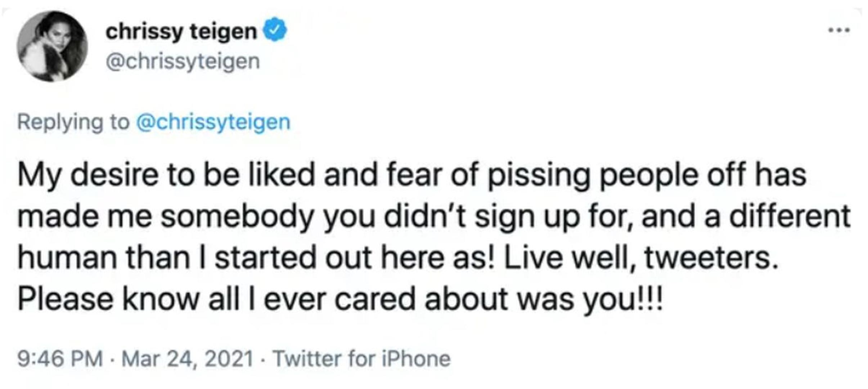
Task: Select the gray @chrissyteigen handle below the name
Action: (x=183, y=61)
